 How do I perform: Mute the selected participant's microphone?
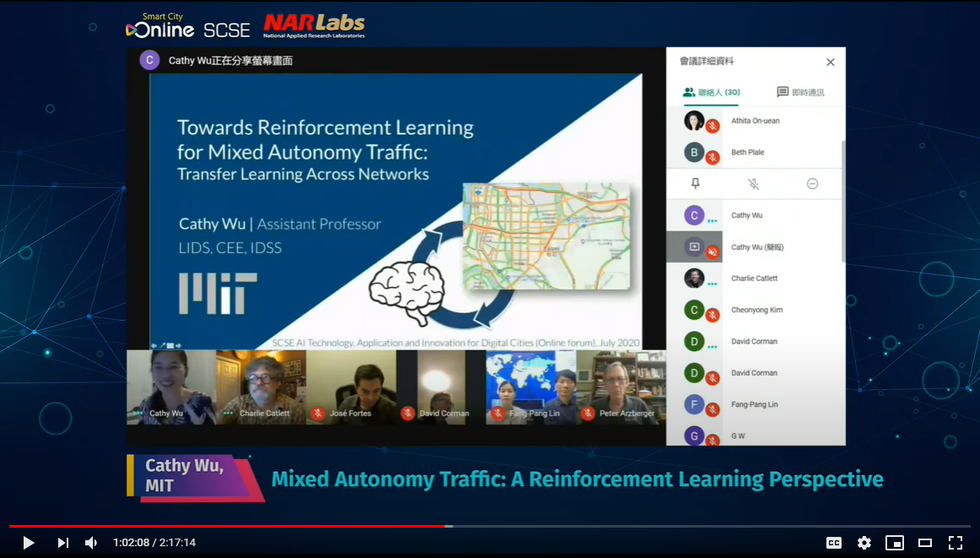click(754, 183)
